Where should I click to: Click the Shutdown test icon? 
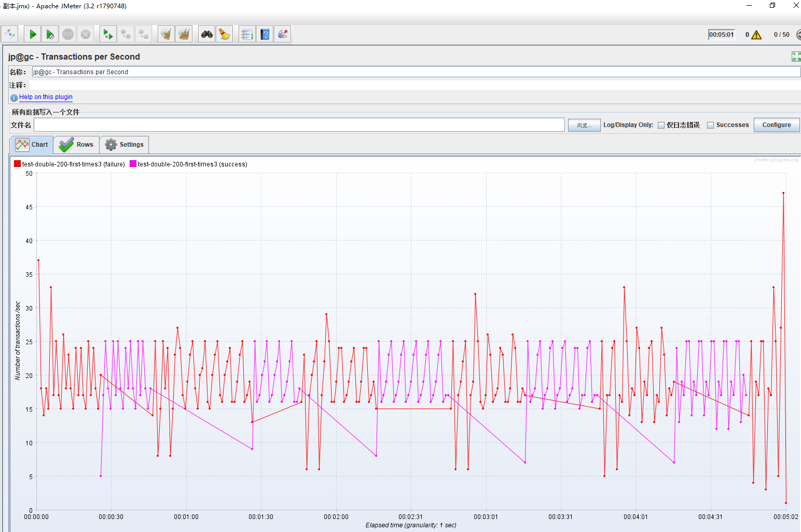(x=86, y=34)
